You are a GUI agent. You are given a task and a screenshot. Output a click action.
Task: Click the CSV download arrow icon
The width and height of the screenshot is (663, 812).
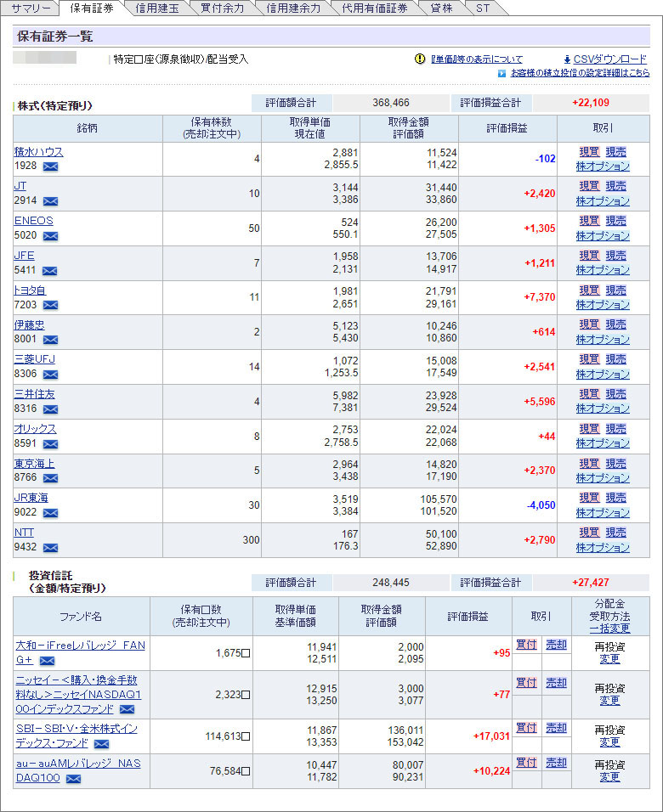[x=567, y=59]
